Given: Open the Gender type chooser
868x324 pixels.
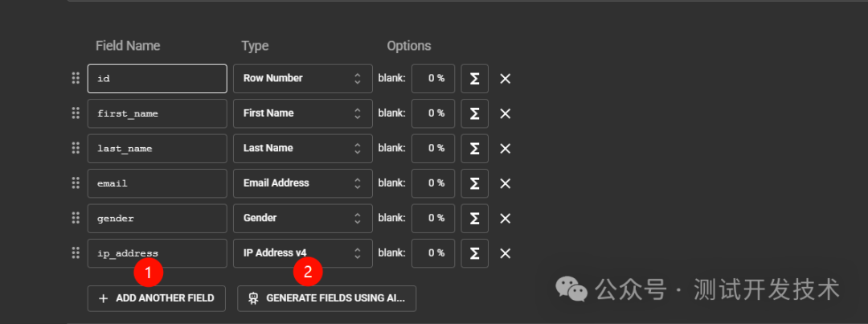Looking at the screenshot, I should 303,218.
